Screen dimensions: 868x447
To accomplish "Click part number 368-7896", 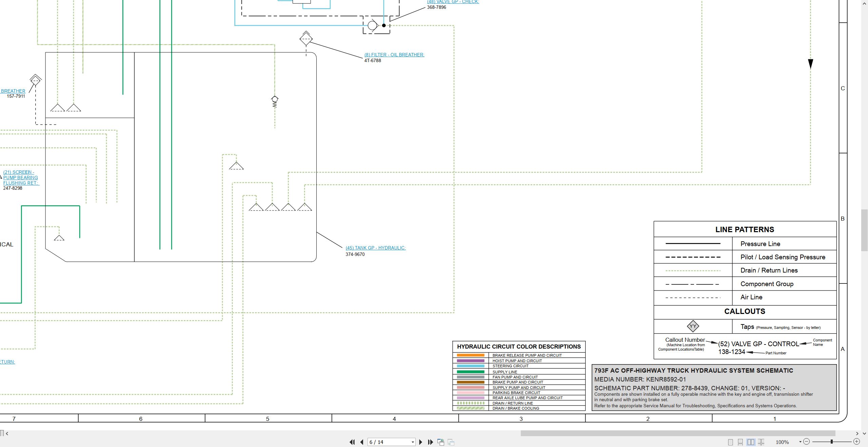I will (x=436, y=7).
